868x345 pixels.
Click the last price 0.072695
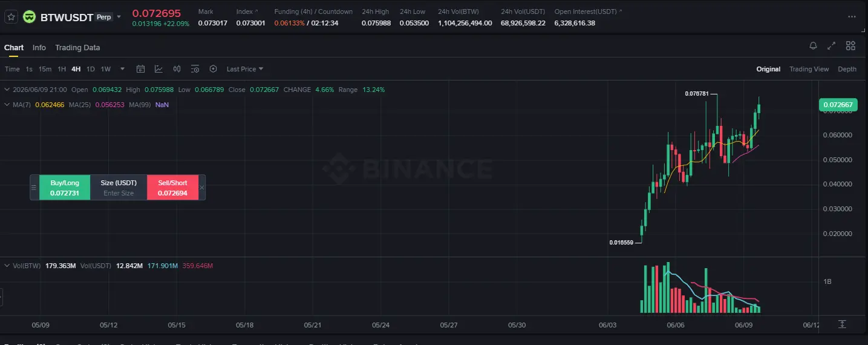pyautogui.click(x=156, y=13)
